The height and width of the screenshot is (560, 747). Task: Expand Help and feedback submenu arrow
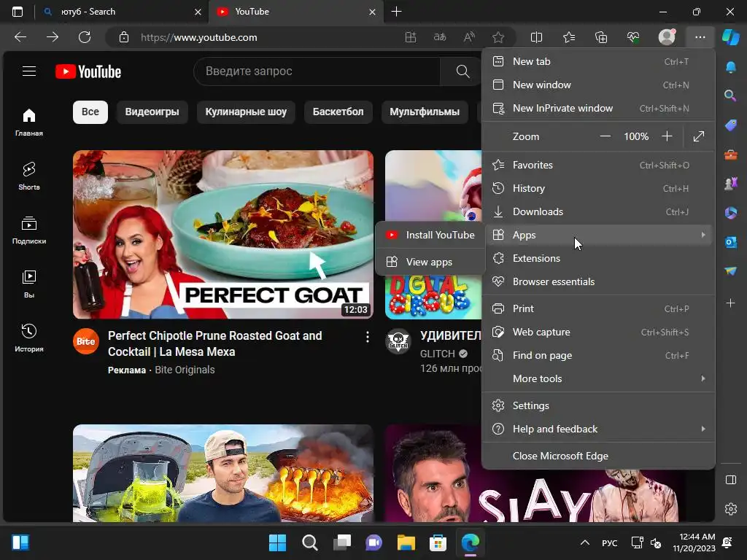click(703, 429)
